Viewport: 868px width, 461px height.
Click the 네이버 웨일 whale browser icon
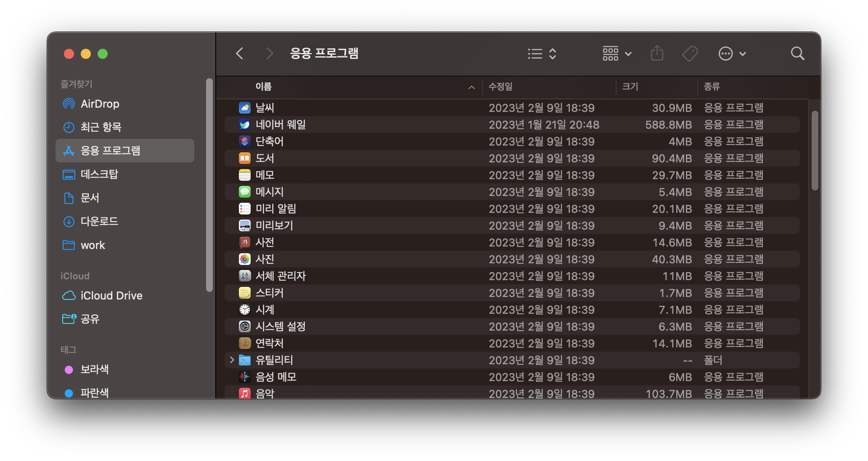(244, 125)
